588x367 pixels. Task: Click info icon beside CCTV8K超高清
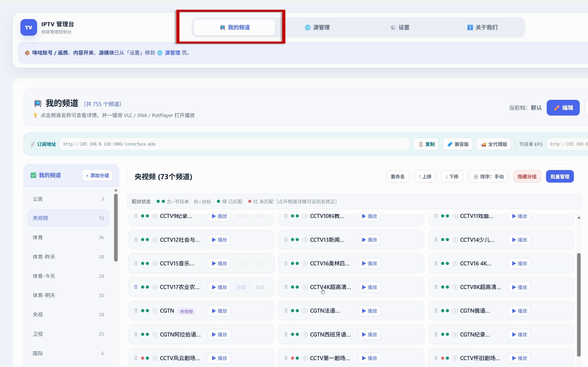pyautogui.click(x=455, y=287)
